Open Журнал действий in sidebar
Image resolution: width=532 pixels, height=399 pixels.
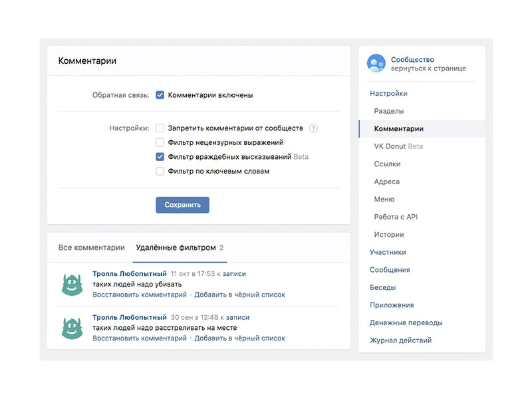[x=400, y=340]
